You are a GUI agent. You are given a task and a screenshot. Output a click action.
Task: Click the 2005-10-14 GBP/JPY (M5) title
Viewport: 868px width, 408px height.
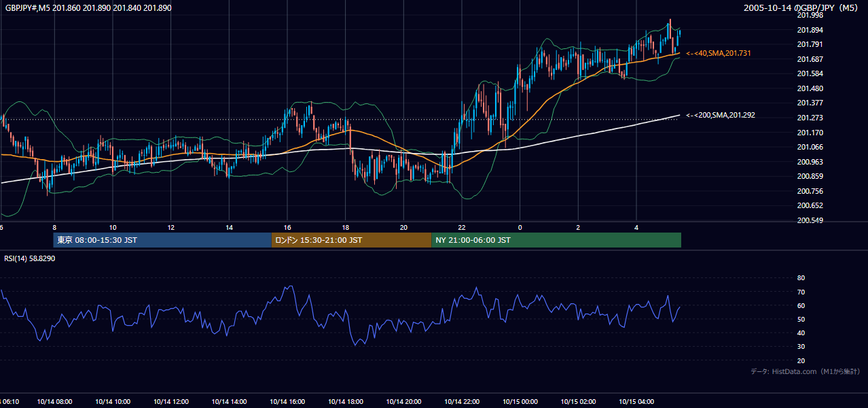(x=802, y=7)
